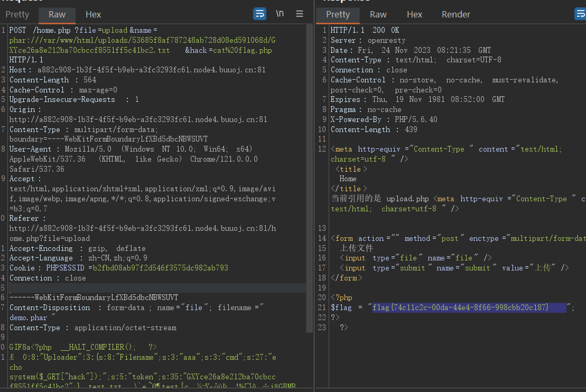The width and height of the screenshot is (586, 392).
Task: Click the 'Server : openresty' response header
Action: (368, 40)
